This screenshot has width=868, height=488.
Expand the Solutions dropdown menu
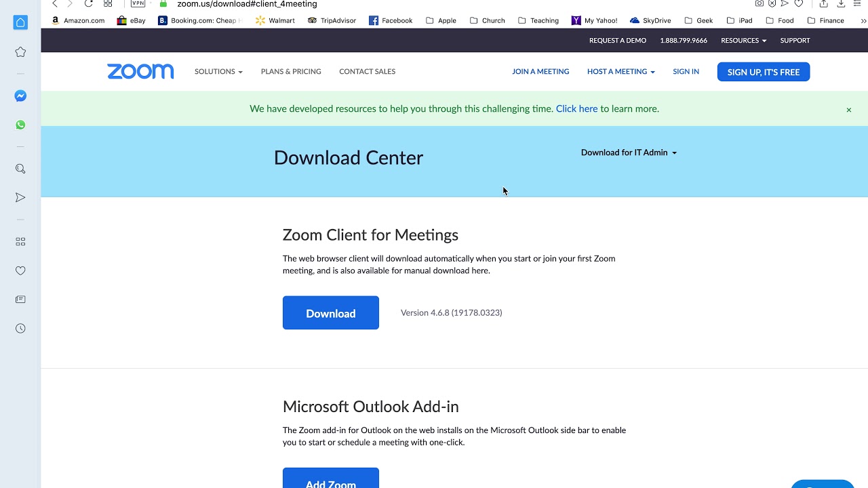pos(218,72)
